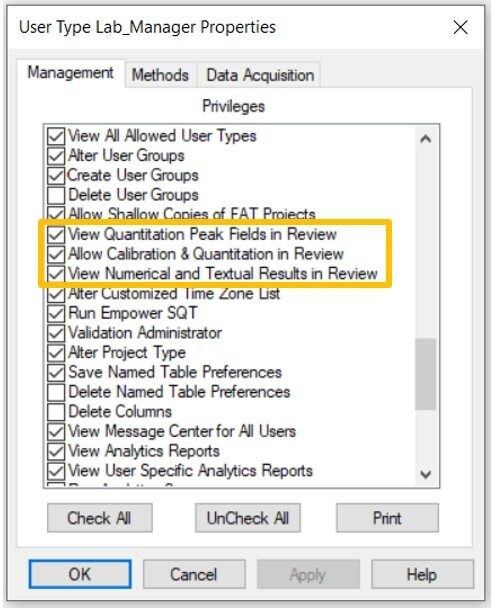Toggle View Quantitation Peak Fields in Review
The height and width of the screenshot is (610, 494).
pyautogui.click(x=56, y=235)
